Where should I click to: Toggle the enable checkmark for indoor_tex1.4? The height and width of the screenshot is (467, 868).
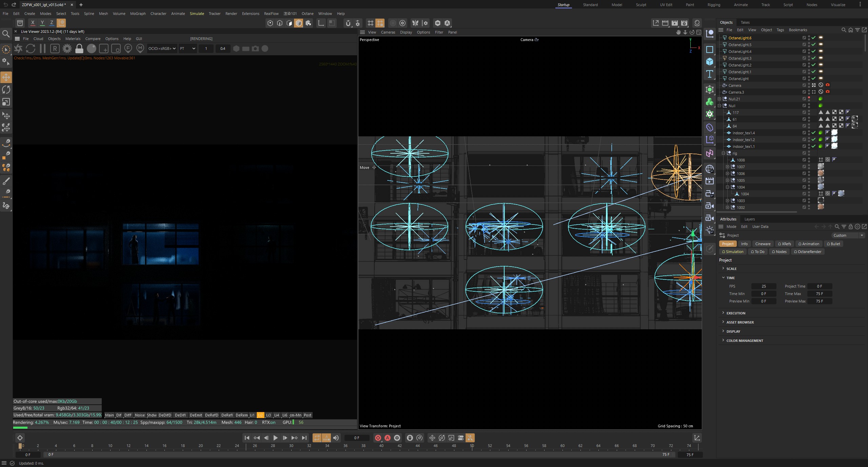[813, 133]
